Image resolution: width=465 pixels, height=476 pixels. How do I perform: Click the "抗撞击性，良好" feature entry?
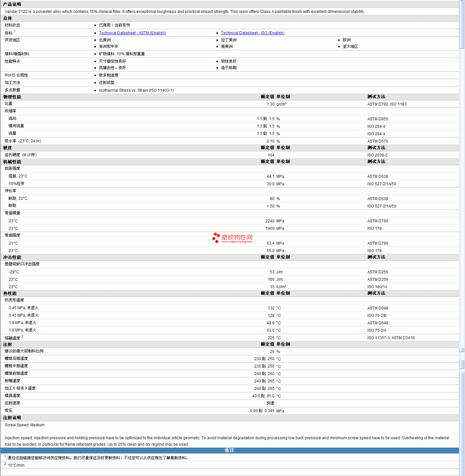click(113, 68)
